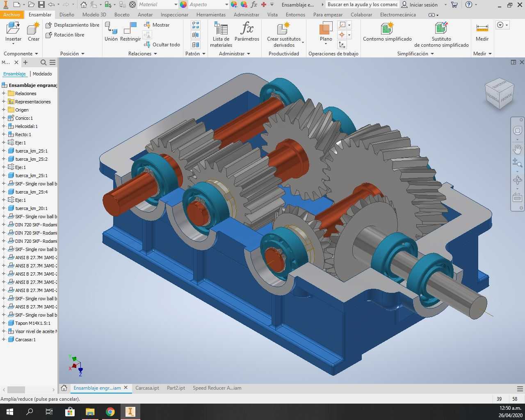The height and width of the screenshot is (420, 525).
Task: Expand the Relaciones folder in browser tree
Action: coord(4,94)
